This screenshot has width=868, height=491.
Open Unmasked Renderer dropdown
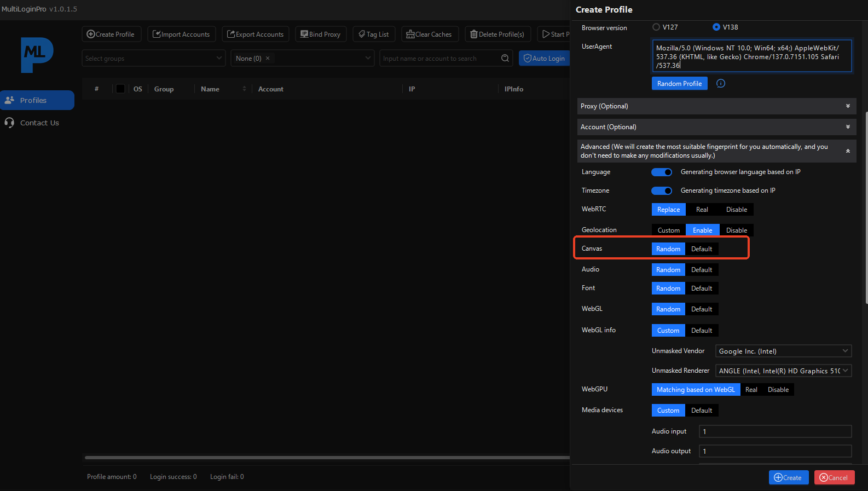(783, 371)
